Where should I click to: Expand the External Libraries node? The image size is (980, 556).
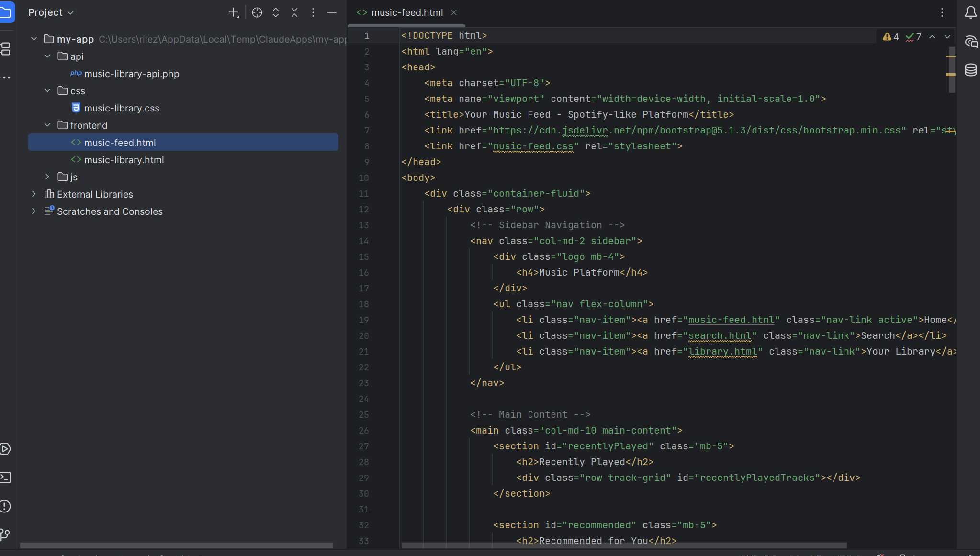[34, 194]
